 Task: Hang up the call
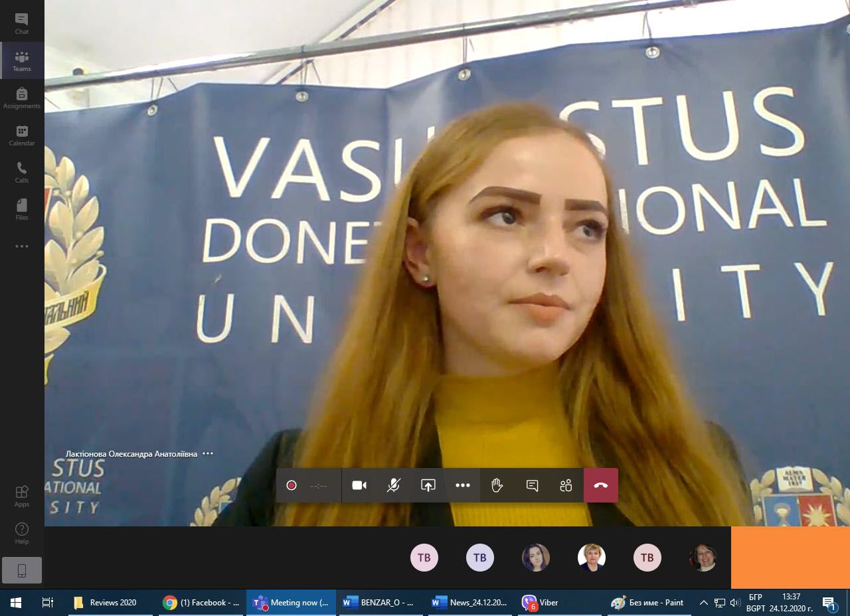601,485
